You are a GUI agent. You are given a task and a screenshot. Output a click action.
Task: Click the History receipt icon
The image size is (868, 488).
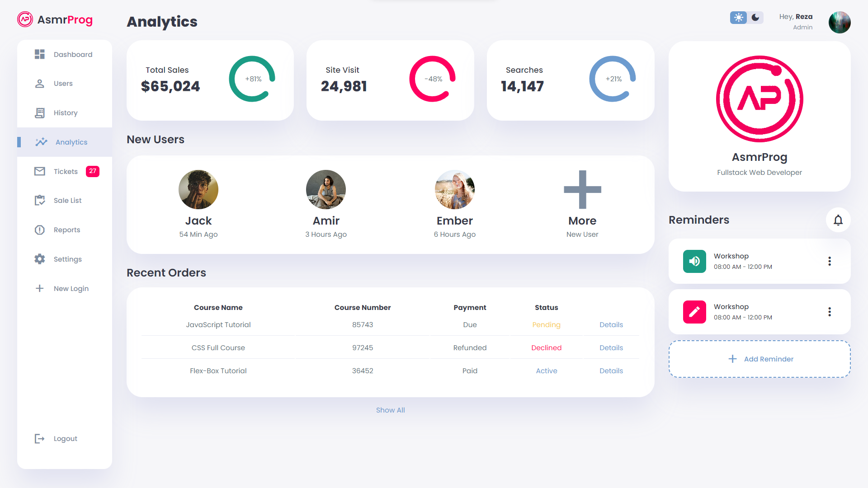point(40,113)
